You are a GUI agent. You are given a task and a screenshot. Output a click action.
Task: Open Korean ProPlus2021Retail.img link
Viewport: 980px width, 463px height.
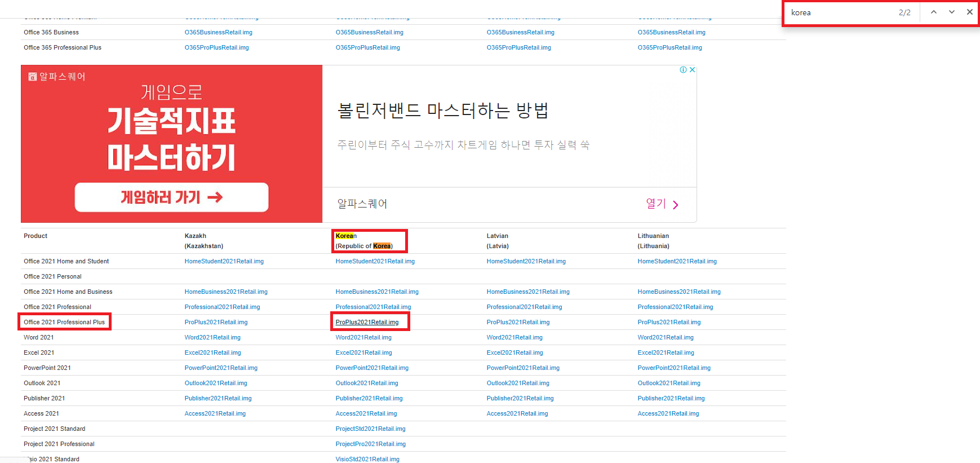[x=367, y=322]
